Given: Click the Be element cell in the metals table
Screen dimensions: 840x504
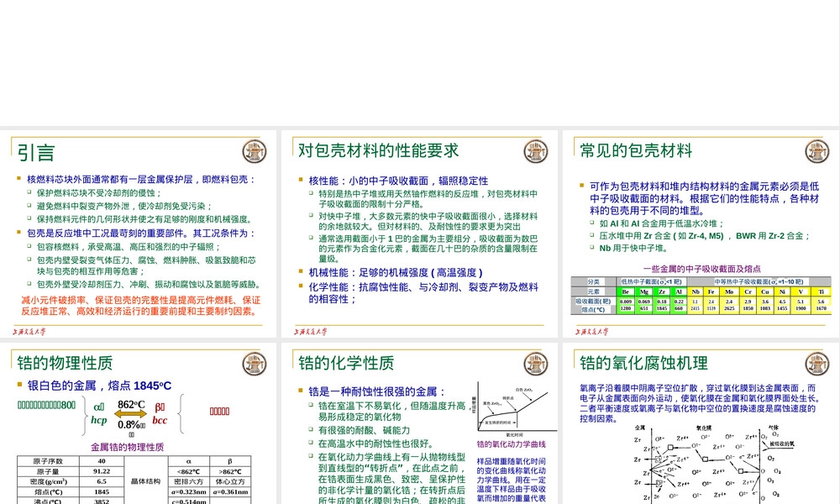Looking at the screenshot, I should click(x=626, y=291).
